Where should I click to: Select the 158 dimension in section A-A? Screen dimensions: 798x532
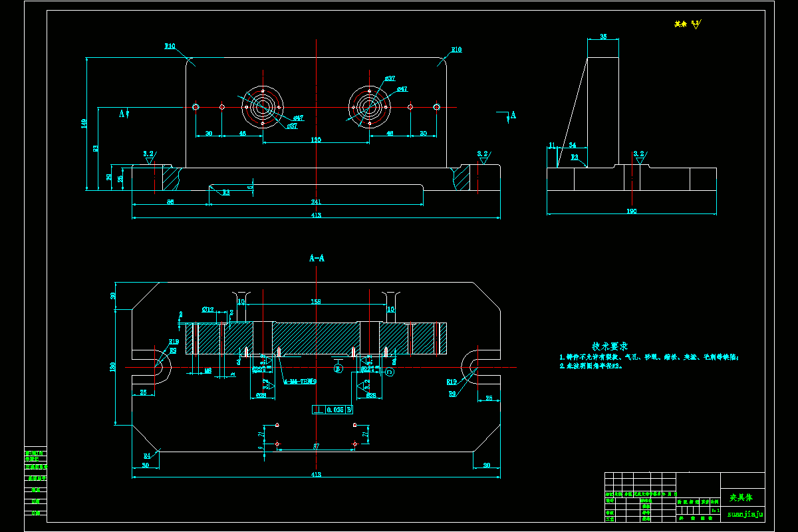(x=316, y=301)
